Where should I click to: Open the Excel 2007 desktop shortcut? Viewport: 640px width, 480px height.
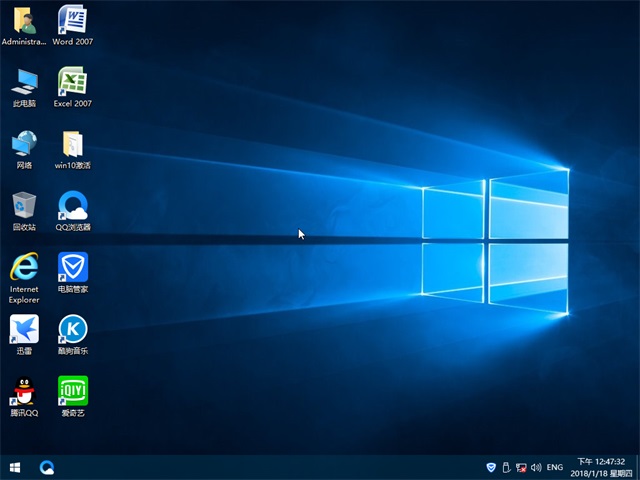(72, 81)
